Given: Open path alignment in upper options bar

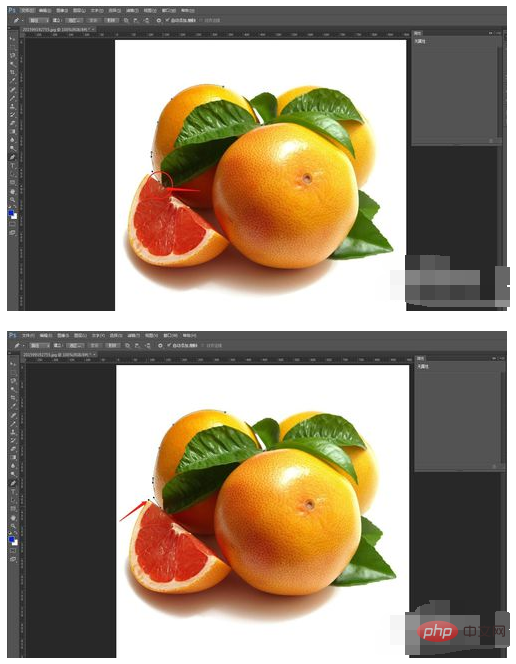Looking at the screenshot, I should coord(135,20).
